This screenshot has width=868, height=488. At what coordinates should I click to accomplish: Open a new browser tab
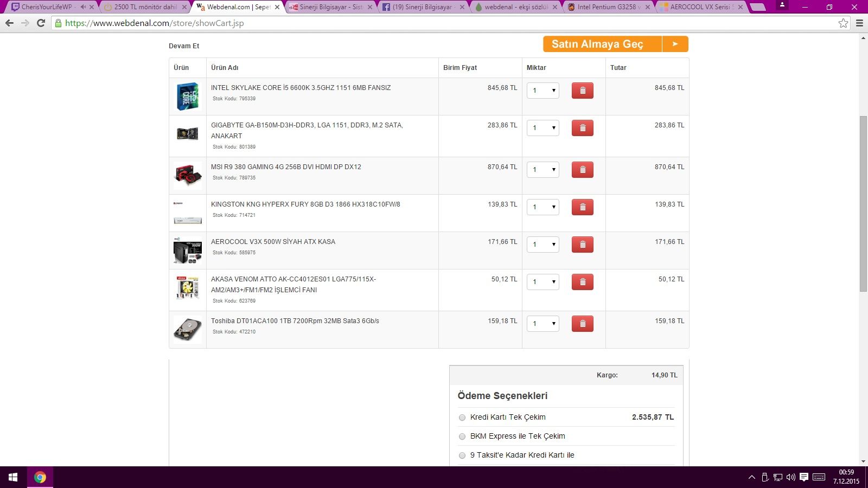(x=757, y=7)
